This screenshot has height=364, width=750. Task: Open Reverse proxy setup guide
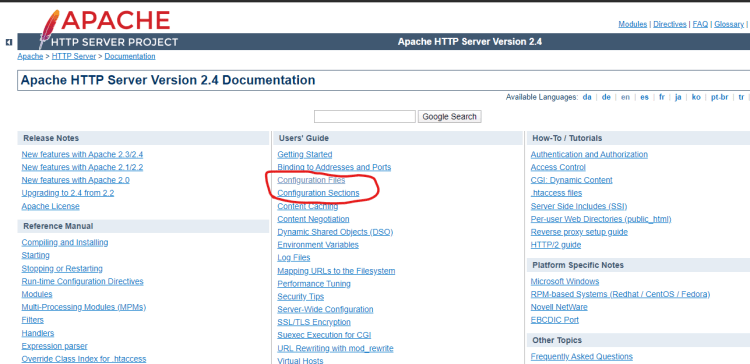579,232
